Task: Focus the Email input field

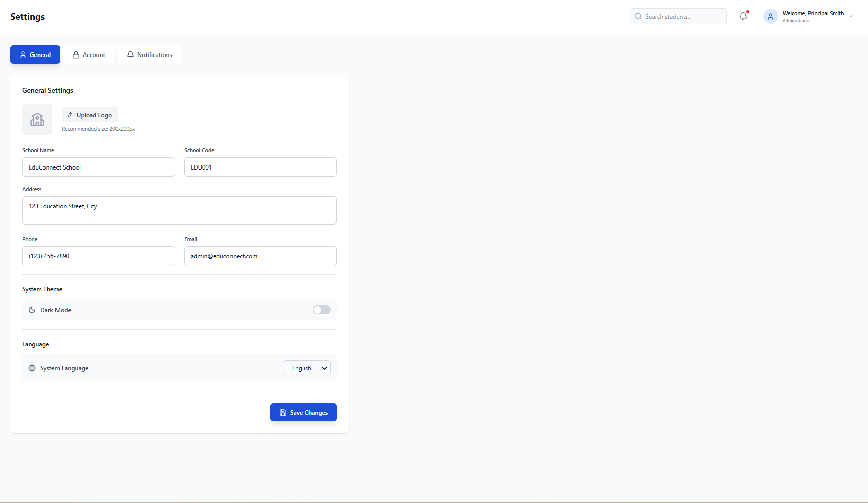Action: 260,256
